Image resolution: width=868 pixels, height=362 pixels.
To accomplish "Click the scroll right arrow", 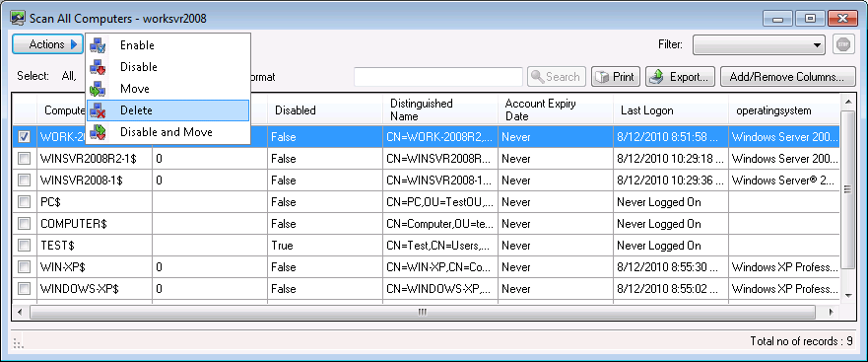I will [x=832, y=312].
